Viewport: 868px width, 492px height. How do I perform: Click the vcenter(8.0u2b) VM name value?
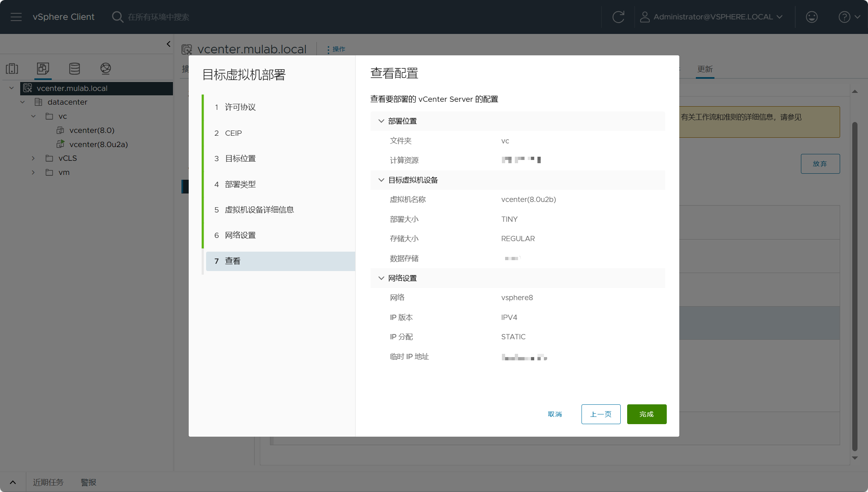[529, 200]
